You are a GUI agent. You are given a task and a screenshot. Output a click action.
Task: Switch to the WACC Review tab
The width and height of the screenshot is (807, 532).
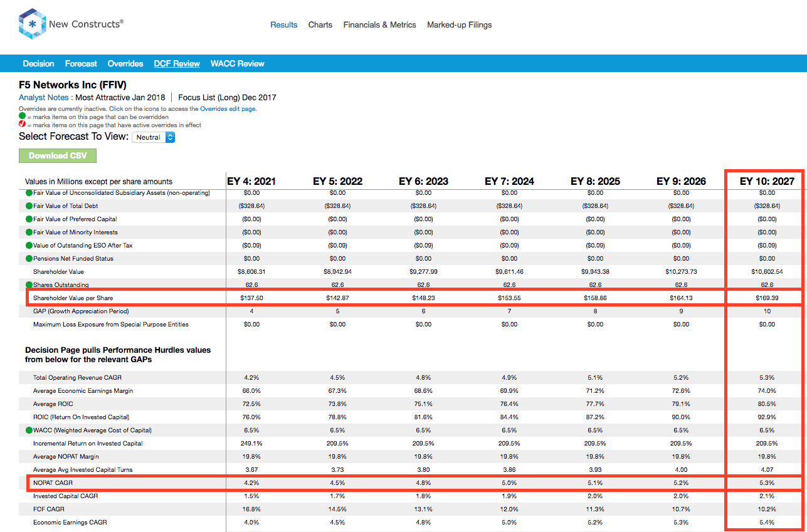click(238, 63)
